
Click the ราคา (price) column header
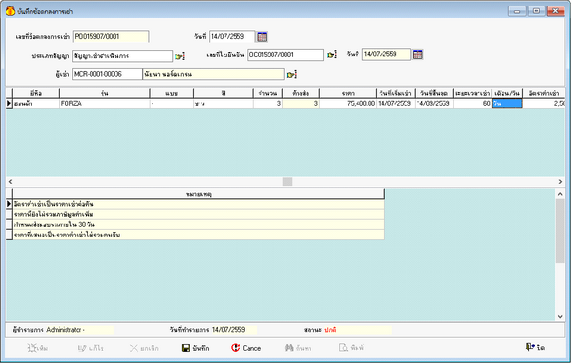click(348, 93)
